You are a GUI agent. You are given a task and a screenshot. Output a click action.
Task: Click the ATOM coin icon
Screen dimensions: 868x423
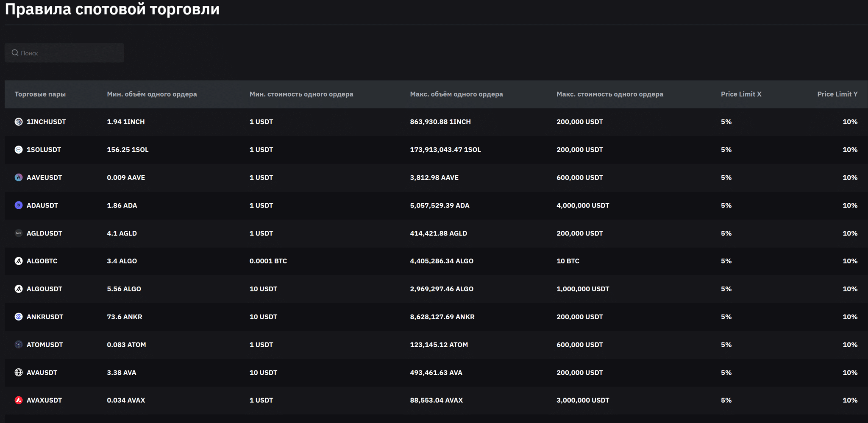point(19,345)
